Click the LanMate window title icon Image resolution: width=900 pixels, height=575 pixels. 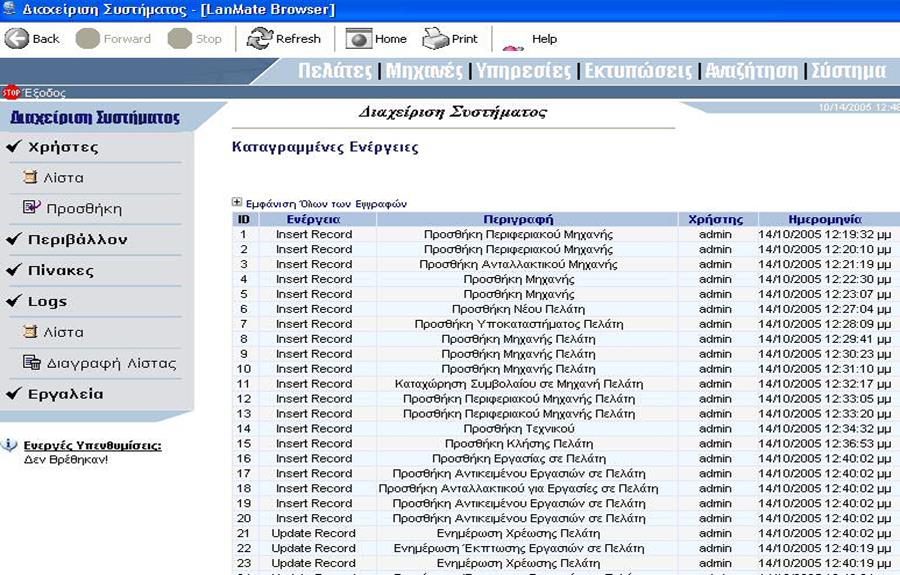pos(9,8)
